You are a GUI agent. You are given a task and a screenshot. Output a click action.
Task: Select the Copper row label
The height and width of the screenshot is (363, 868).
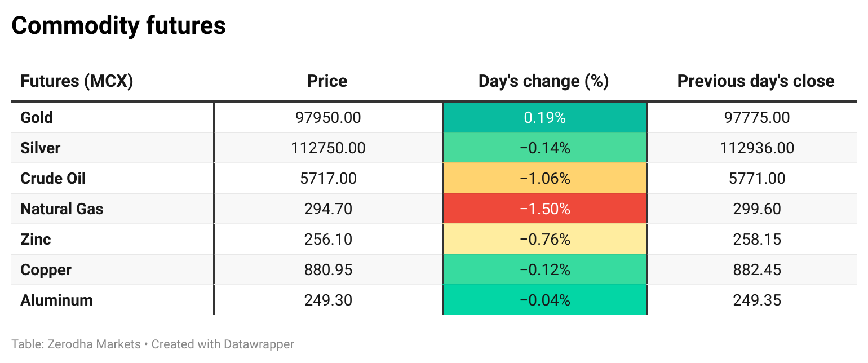pyautogui.click(x=46, y=270)
